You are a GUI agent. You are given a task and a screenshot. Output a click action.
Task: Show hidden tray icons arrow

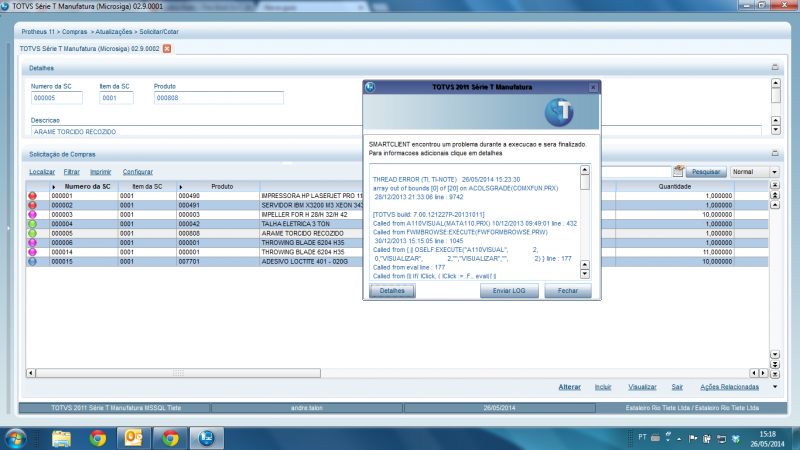point(679,438)
